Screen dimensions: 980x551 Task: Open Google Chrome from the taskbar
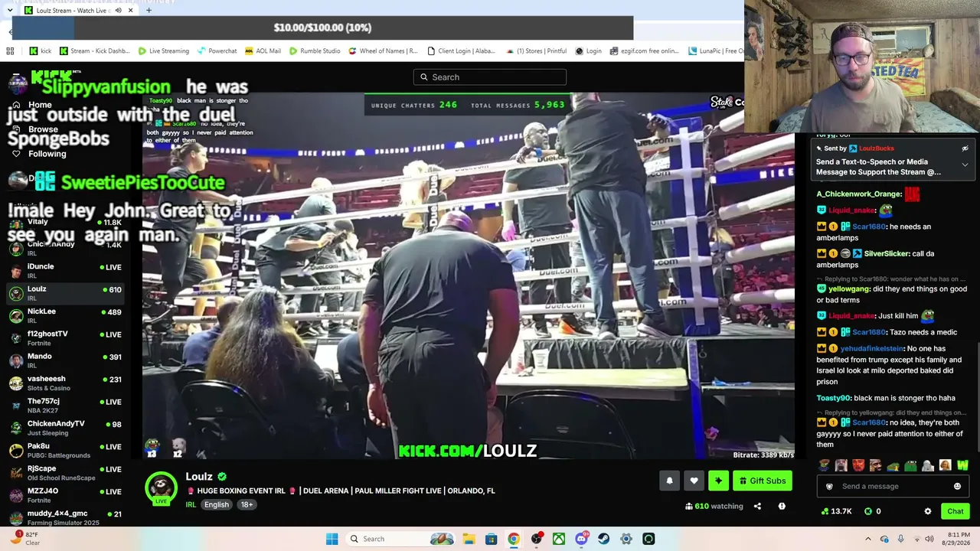(514, 539)
